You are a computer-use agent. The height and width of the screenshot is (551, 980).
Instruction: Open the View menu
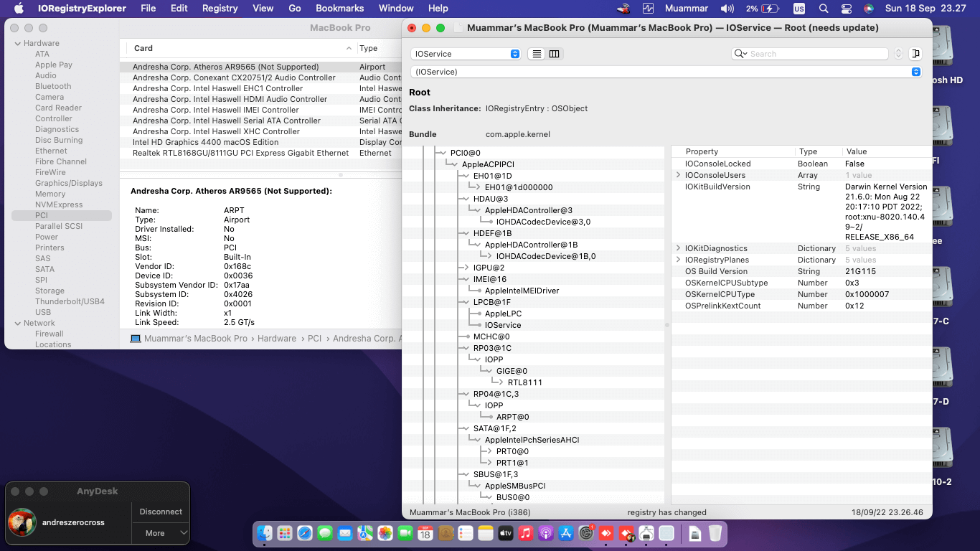coord(263,9)
